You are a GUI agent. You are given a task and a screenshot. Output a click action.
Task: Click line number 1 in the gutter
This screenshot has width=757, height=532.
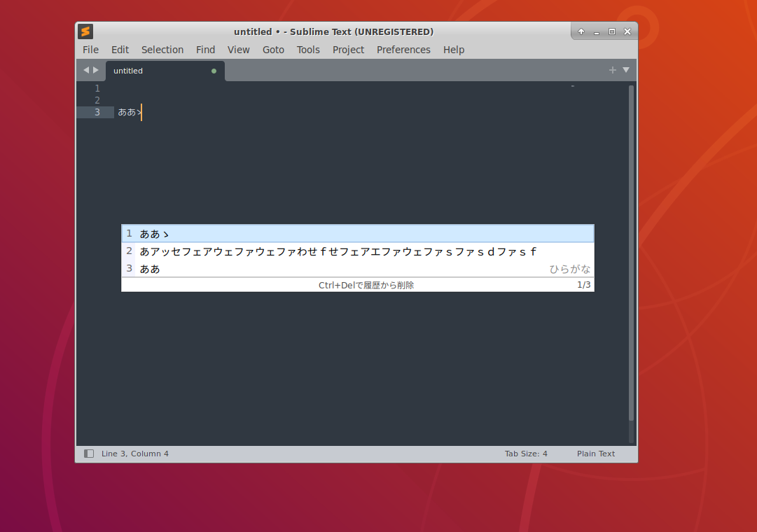point(97,89)
